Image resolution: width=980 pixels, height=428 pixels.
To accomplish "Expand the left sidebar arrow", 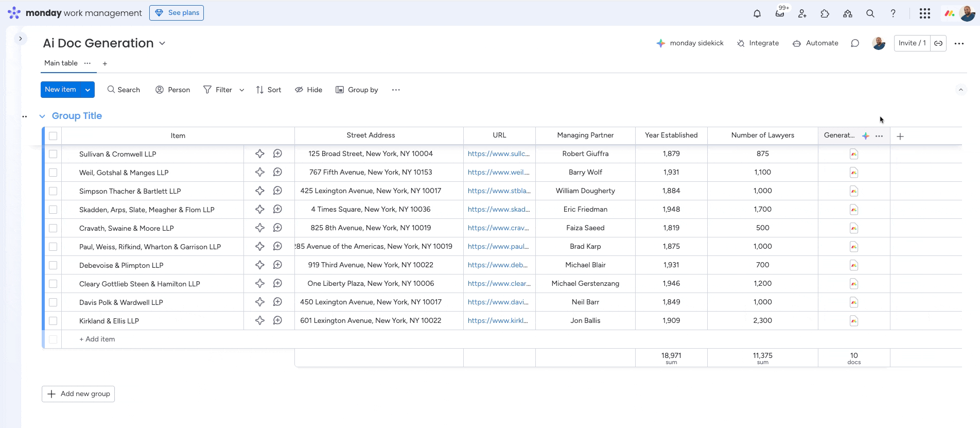I will (21, 39).
